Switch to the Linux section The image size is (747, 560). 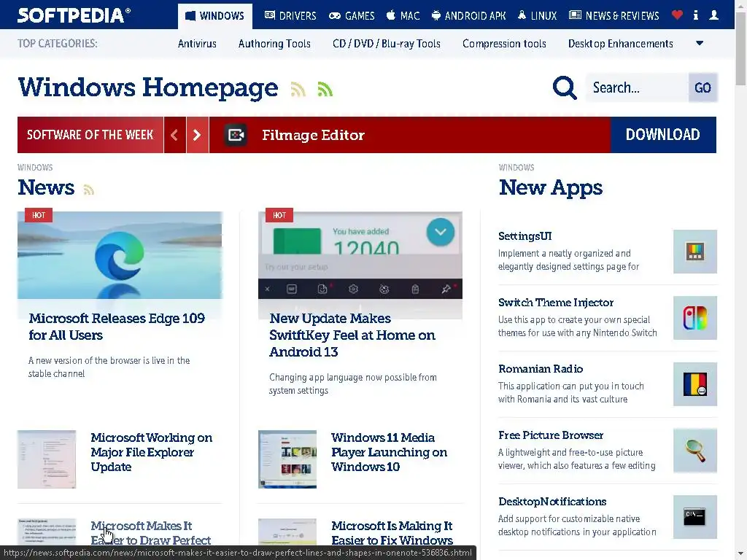click(537, 16)
